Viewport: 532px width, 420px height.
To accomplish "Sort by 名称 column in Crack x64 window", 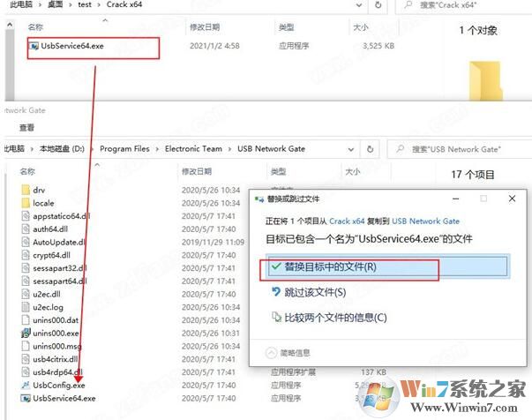I will [35, 27].
